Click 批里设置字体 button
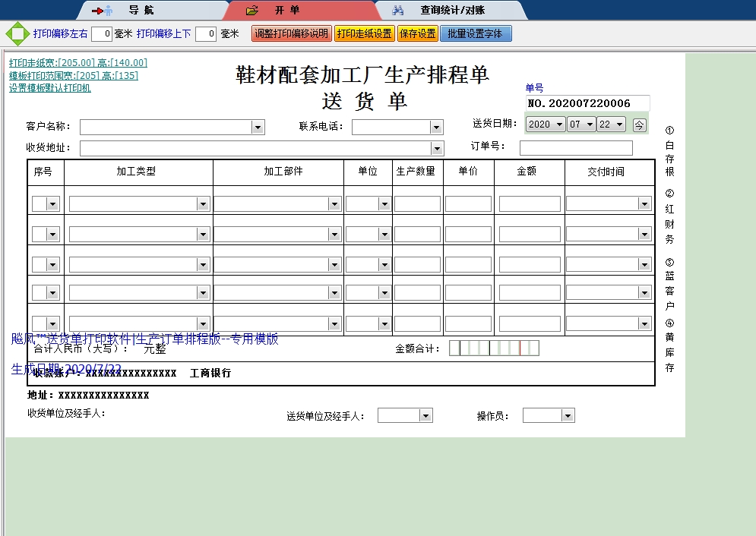This screenshot has width=756, height=536. pyautogui.click(x=476, y=34)
